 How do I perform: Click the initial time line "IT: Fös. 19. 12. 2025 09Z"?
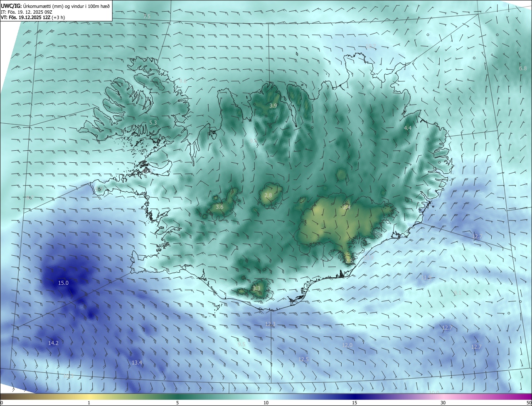pyautogui.click(x=27, y=12)
